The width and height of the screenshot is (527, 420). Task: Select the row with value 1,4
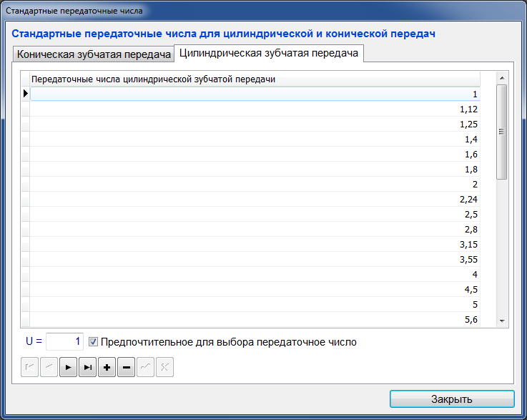[x=255, y=139]
